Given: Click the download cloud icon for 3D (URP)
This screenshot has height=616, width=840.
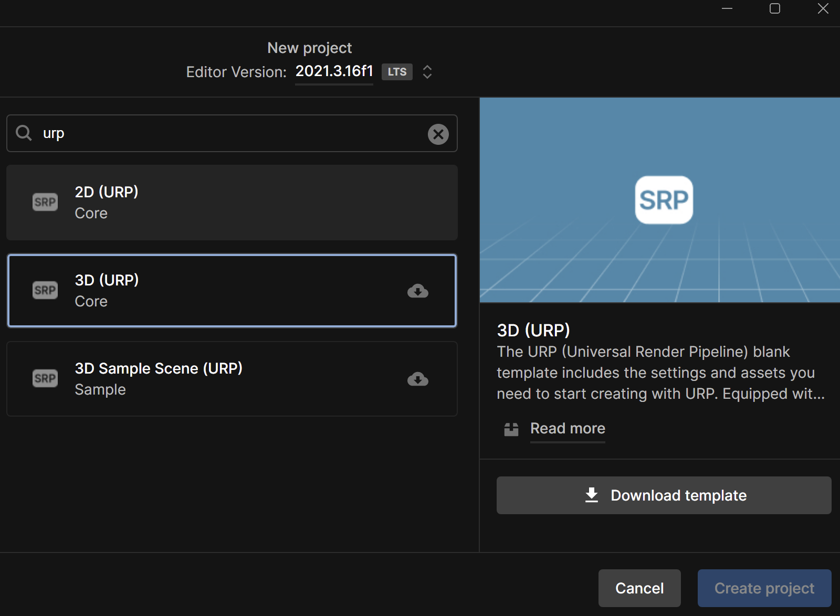Looking at the screenshot, I should pyautogui.click(x=418, y=291).
